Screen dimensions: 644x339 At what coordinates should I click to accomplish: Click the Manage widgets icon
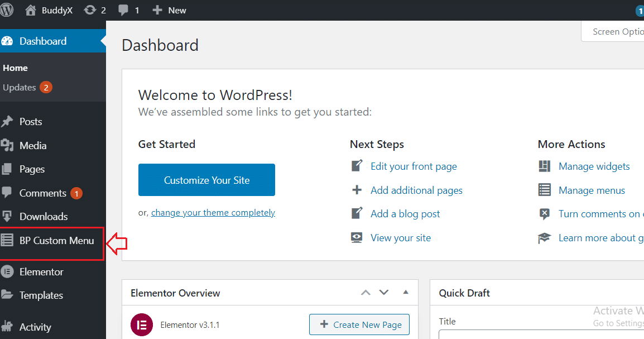coord(544,166)
